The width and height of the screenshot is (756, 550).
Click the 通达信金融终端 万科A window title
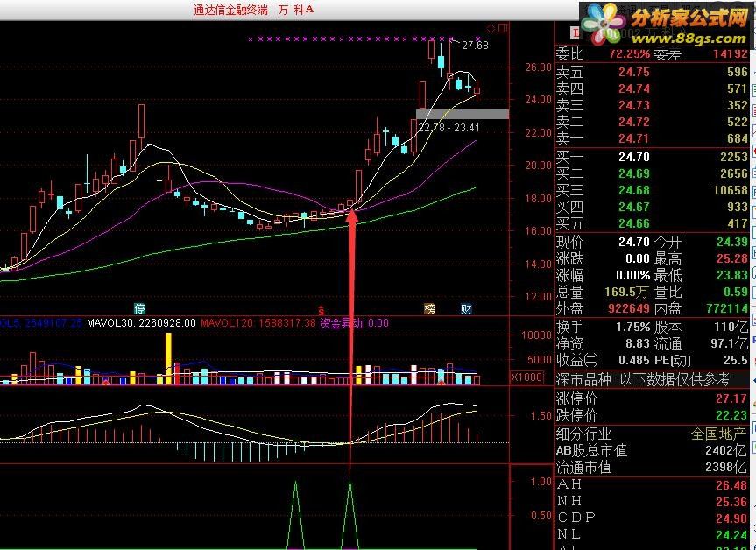pos(254,10)
